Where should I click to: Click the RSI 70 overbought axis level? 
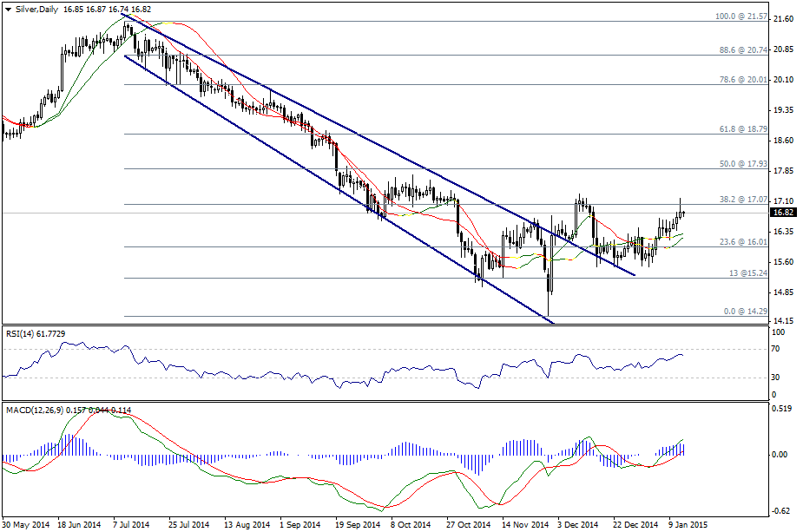click(777, 349)
